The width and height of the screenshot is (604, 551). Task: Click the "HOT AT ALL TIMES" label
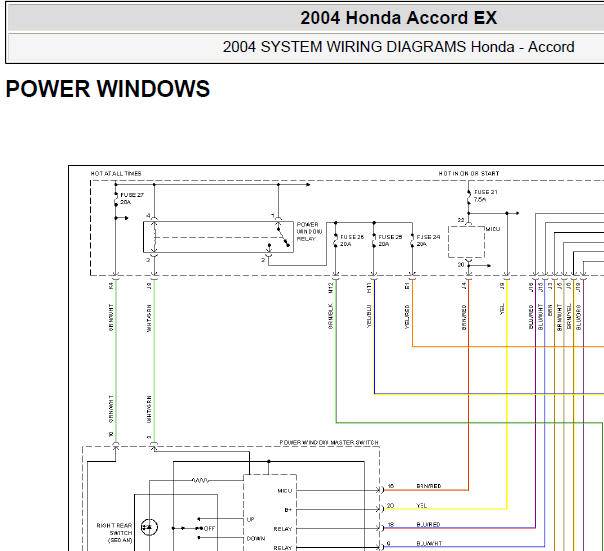[116, 174]
